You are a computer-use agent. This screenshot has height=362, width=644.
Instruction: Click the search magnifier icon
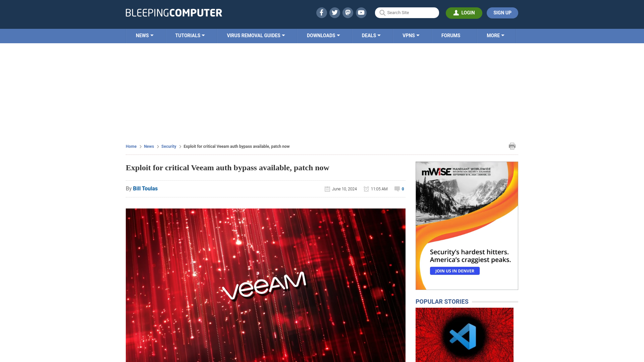382,12
